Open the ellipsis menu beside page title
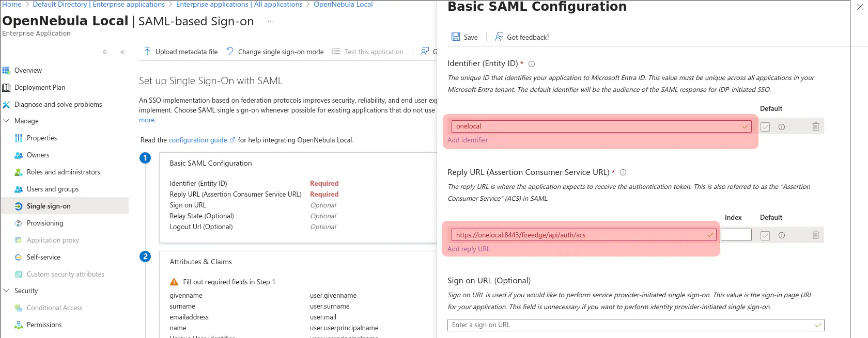This screenshot has width=868, height=338. pyautogui.click(x=270, y=21)
